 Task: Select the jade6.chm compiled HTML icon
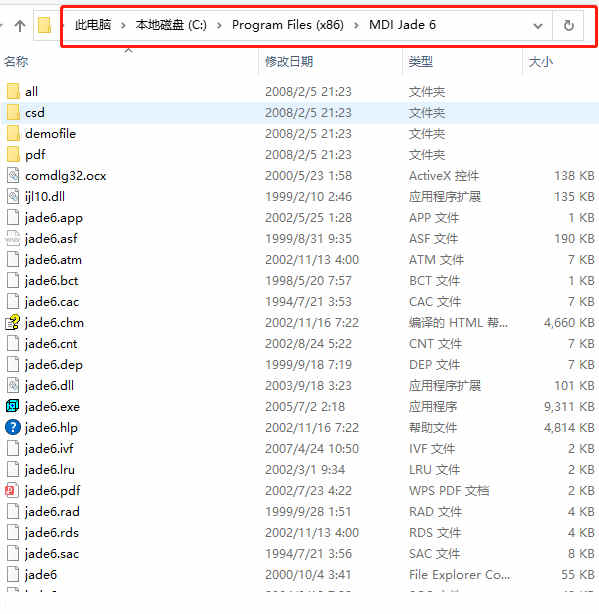(x=13, y=322)
